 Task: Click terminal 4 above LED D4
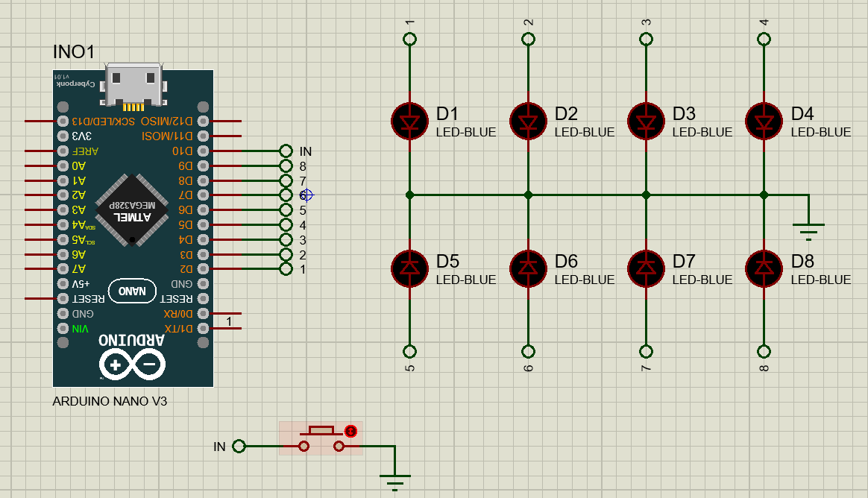click(764, 39)
